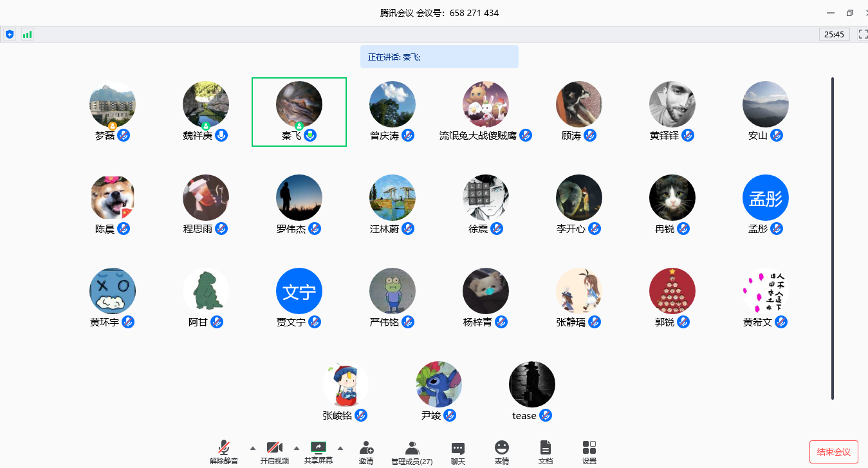Open the chat (聊天) window
This screenshot has height=468, width=868.
458,448
